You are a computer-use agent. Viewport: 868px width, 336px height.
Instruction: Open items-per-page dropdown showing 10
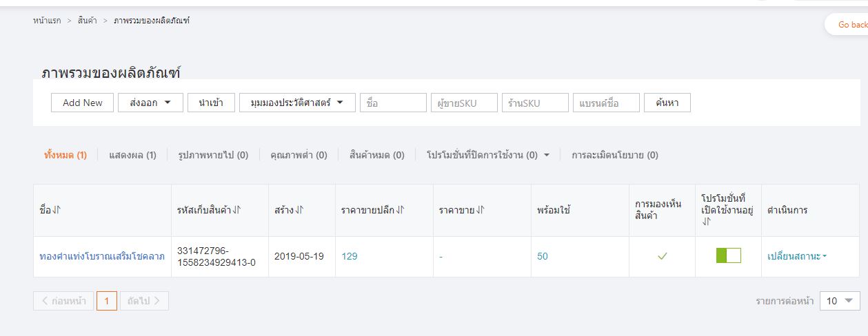(839, 301)
